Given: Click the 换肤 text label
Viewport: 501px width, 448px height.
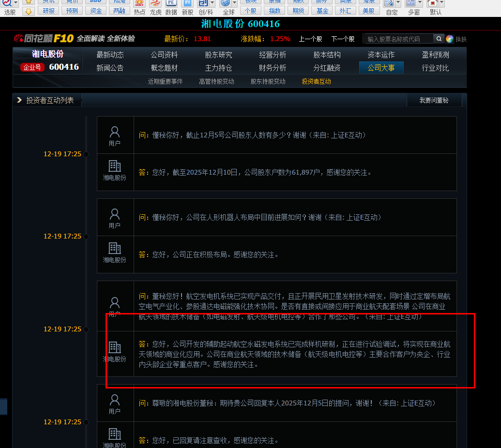Looking at the screenshot, I should (x=461, y=39).
